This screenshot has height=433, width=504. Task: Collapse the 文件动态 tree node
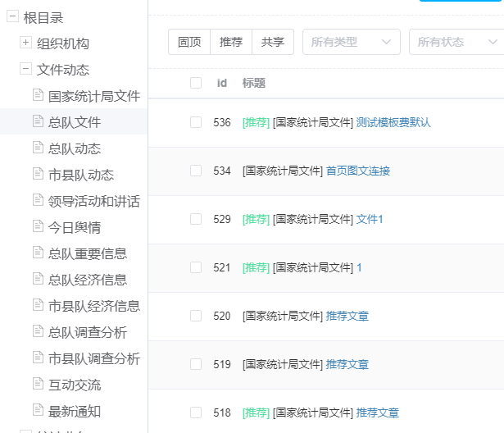pos(26,70)
